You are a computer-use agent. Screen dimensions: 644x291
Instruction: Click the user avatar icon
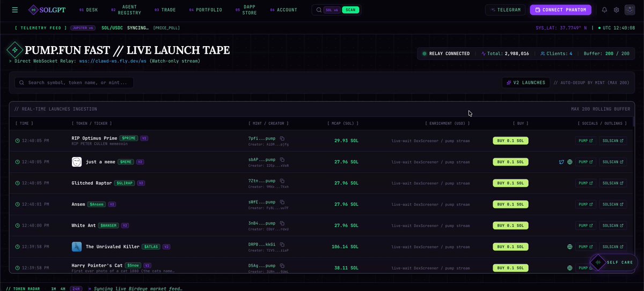pyautogui.click(x=630, y=10)
